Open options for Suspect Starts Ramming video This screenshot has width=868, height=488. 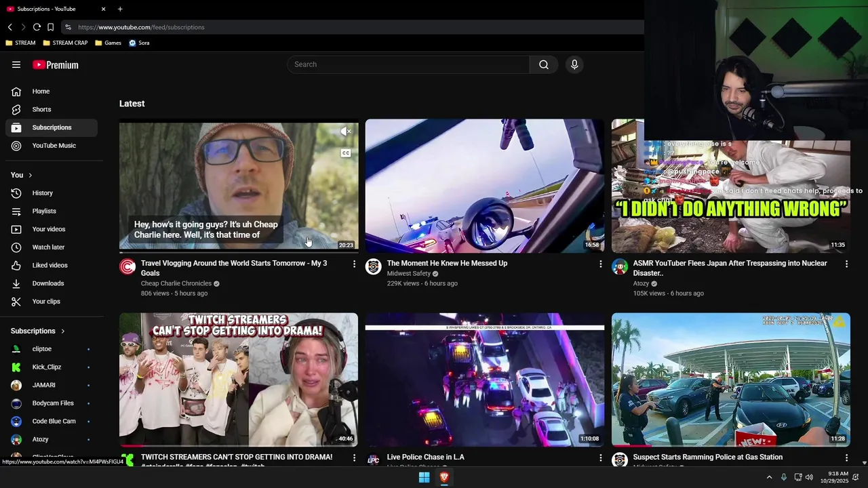(846, 458)
